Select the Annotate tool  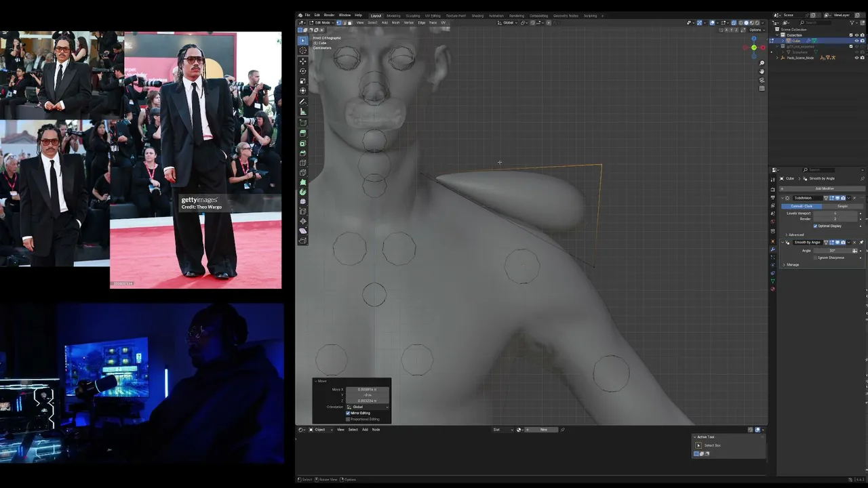click(x=303, y=102)
